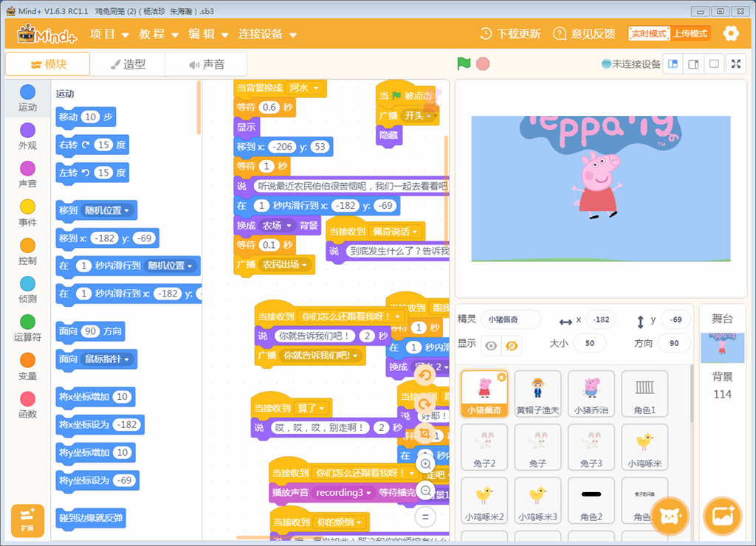Viewport: 756px width, 546px height.
Task: Click the redo arrow in workspace
Action: pyautogui.click(x=425, y=404)
